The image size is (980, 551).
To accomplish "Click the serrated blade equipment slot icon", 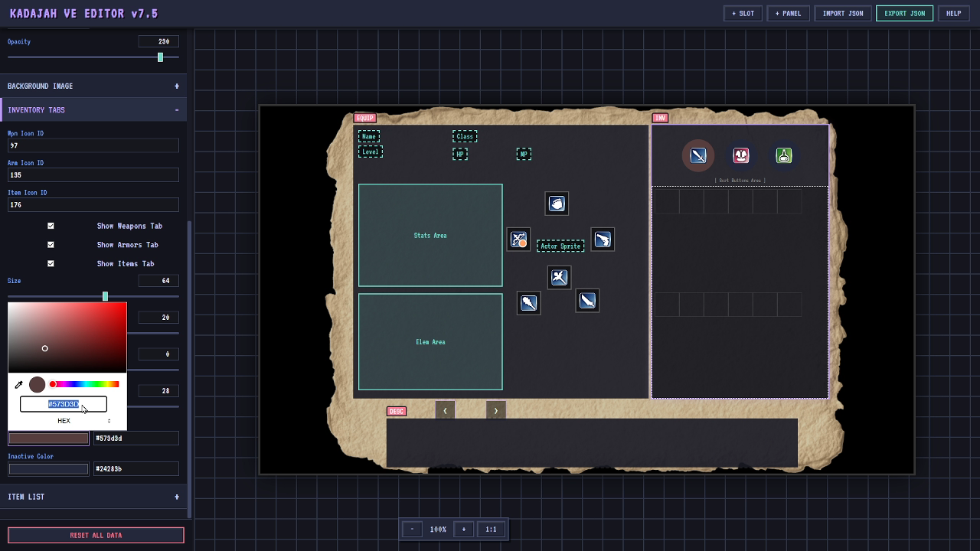I will (587, 301).
